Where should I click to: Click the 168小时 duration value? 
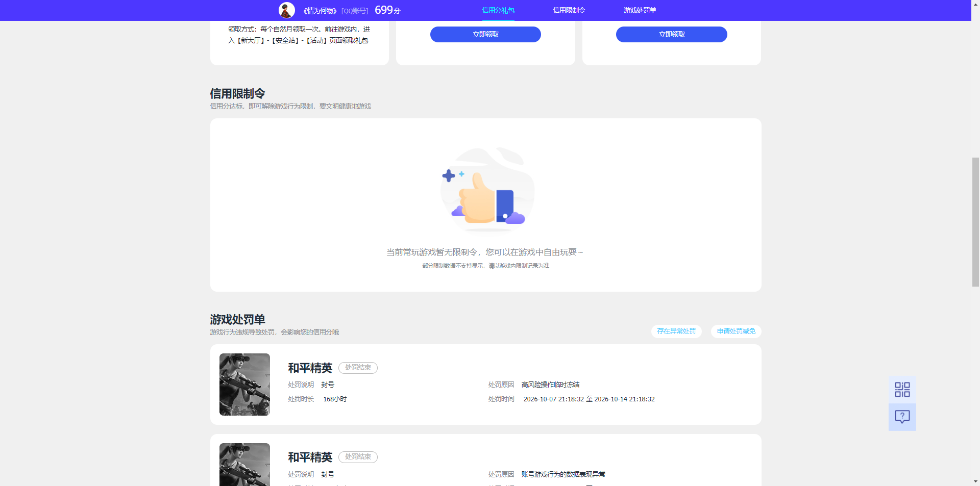tap(335, 399)
